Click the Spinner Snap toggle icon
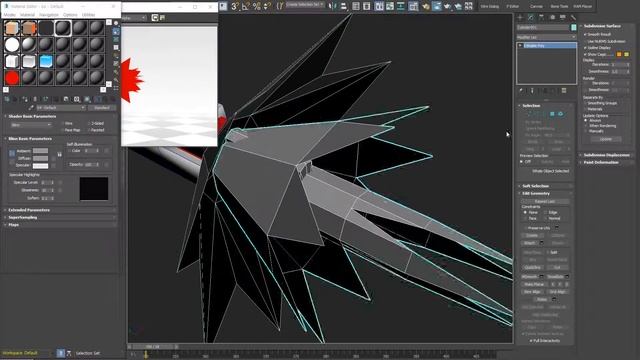 pos(268,6)
